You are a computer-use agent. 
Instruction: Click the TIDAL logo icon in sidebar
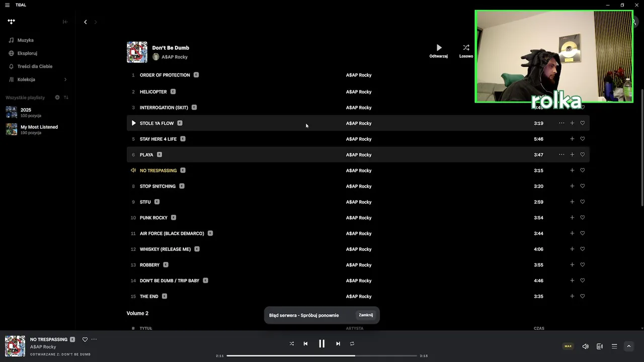tap(12, 22)
